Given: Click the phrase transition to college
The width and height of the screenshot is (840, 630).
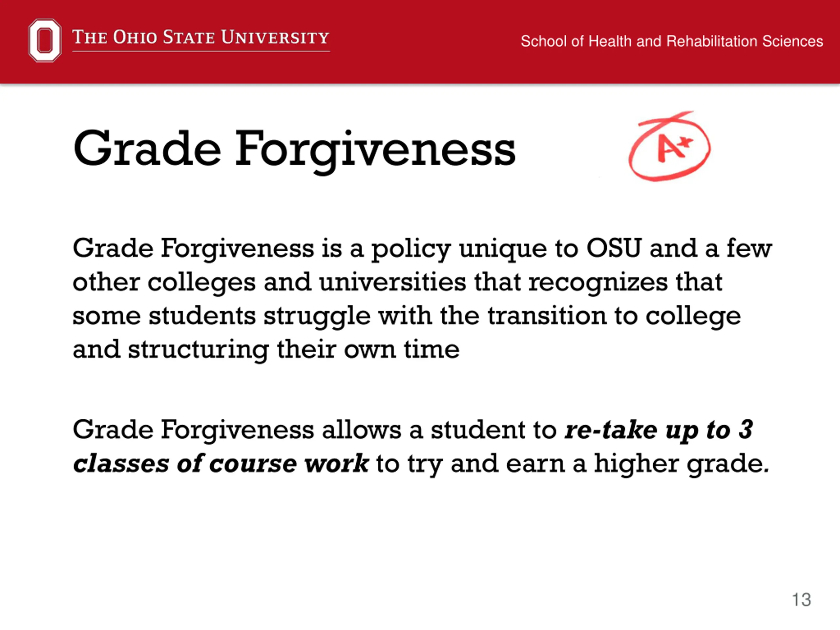Looking at the screenshot, I should (x=614, y=316).
